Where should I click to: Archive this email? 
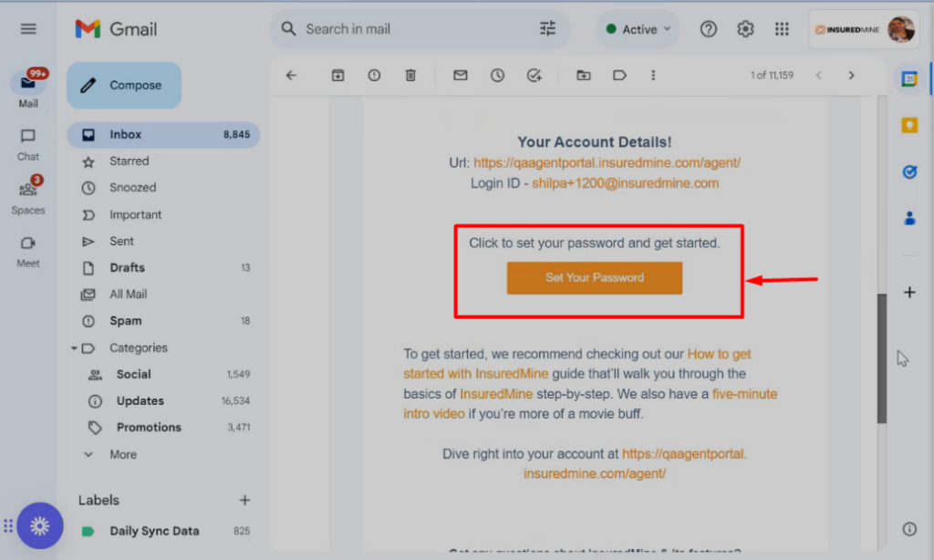pos(337,75)
